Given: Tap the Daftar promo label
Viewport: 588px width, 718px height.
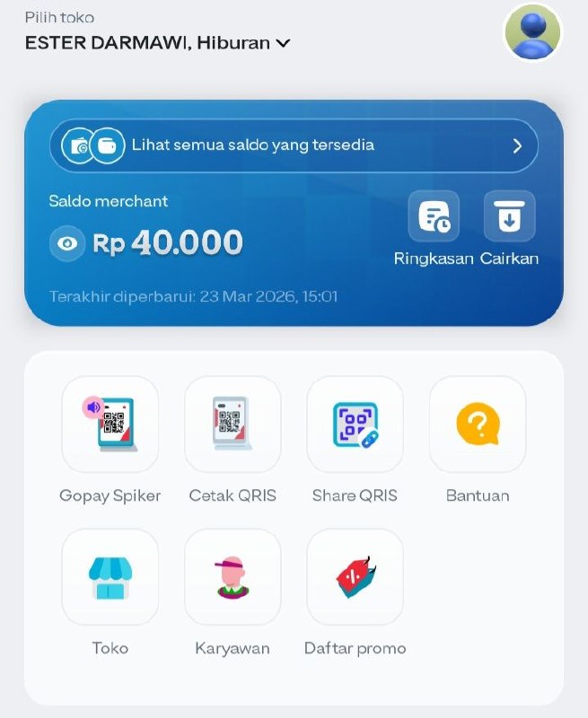Looking at the screenshot, I should 355,649.
